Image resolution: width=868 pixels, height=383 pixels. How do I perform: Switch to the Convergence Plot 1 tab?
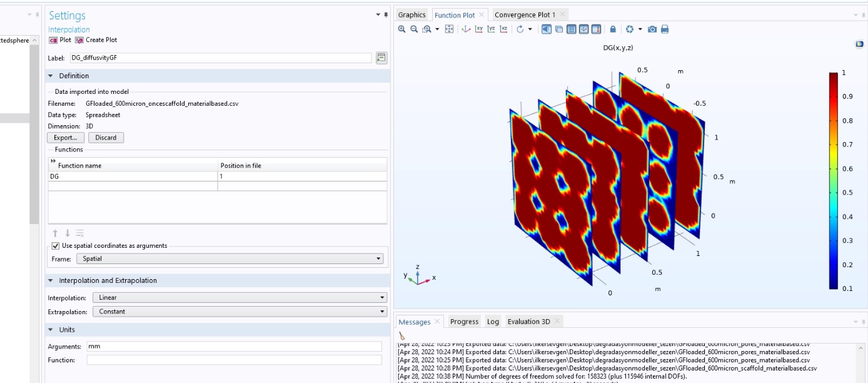click(x=524, y=14)
